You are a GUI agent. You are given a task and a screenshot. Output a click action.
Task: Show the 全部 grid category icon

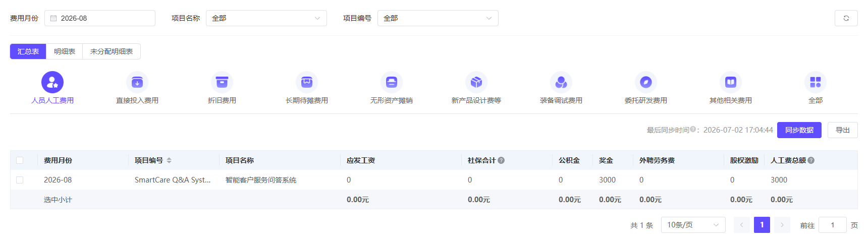816,82
